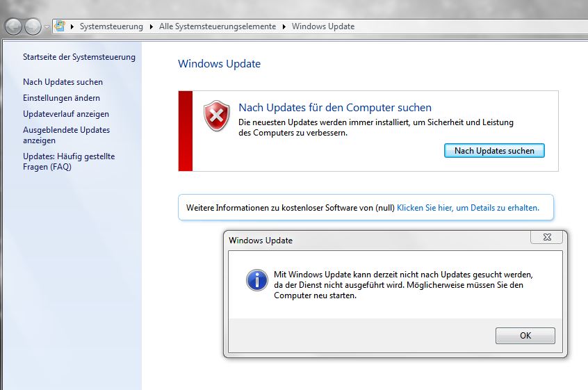Image resolution: width=588 pixels, height=390 pixels.
Task: Close the Windows Update dialog with X
Action: pyautogui.click(x=547, y=237)
